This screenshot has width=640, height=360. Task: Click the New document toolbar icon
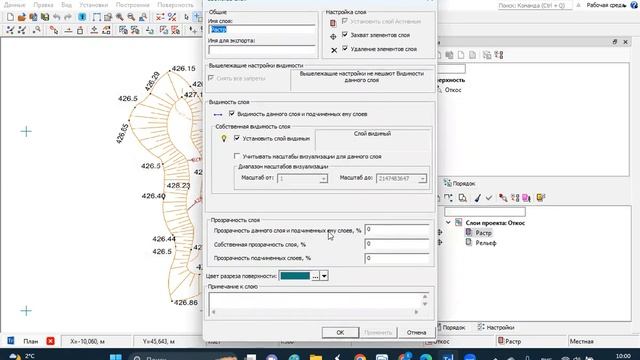[10, 17]
